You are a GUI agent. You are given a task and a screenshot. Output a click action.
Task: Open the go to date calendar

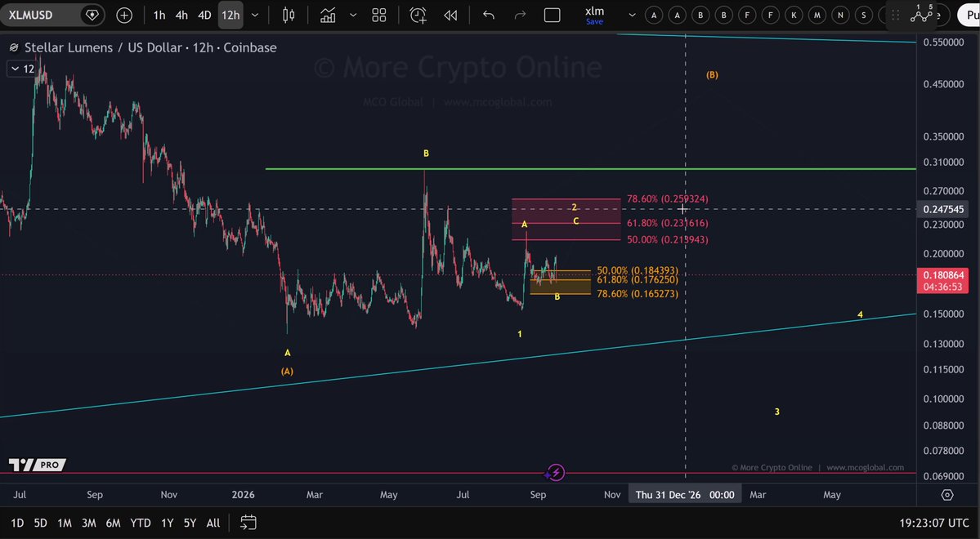pos(248,522)
